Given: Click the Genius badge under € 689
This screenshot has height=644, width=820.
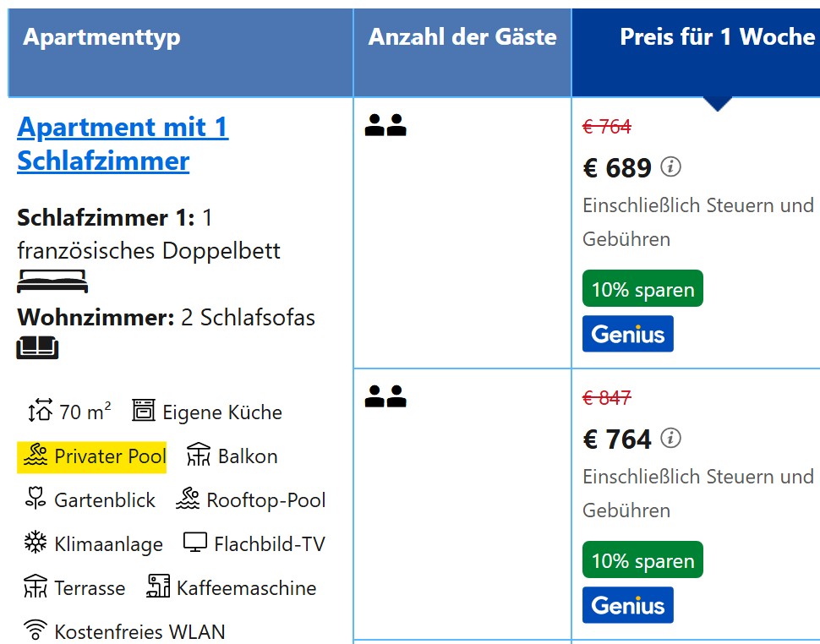Looking at the screenshot, I should click(627, 334).
